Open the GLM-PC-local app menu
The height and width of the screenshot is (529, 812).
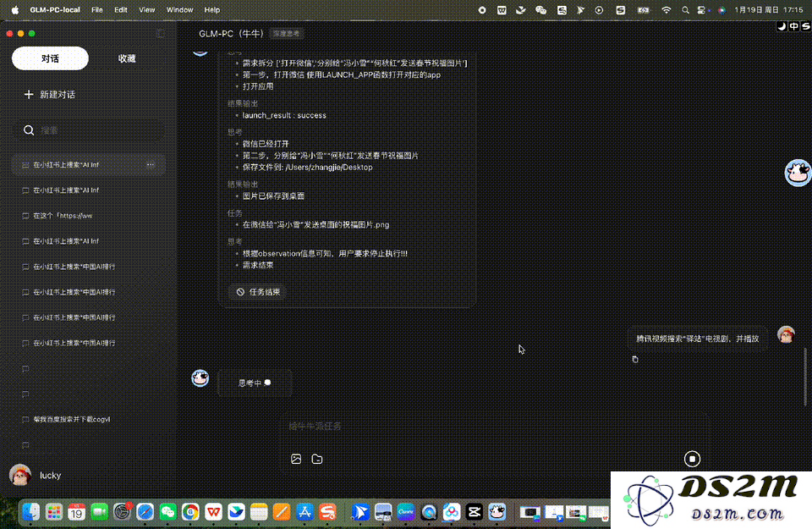pyautogui.click(x=55, y=10)
